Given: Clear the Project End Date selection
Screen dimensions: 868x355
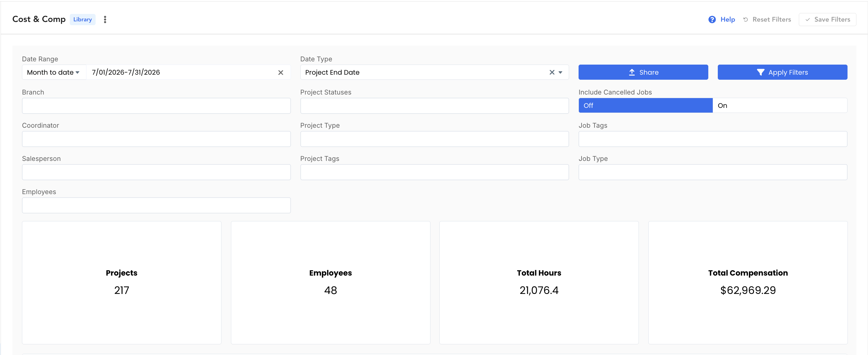Looking at the screenshot, I should click(552, 72).
